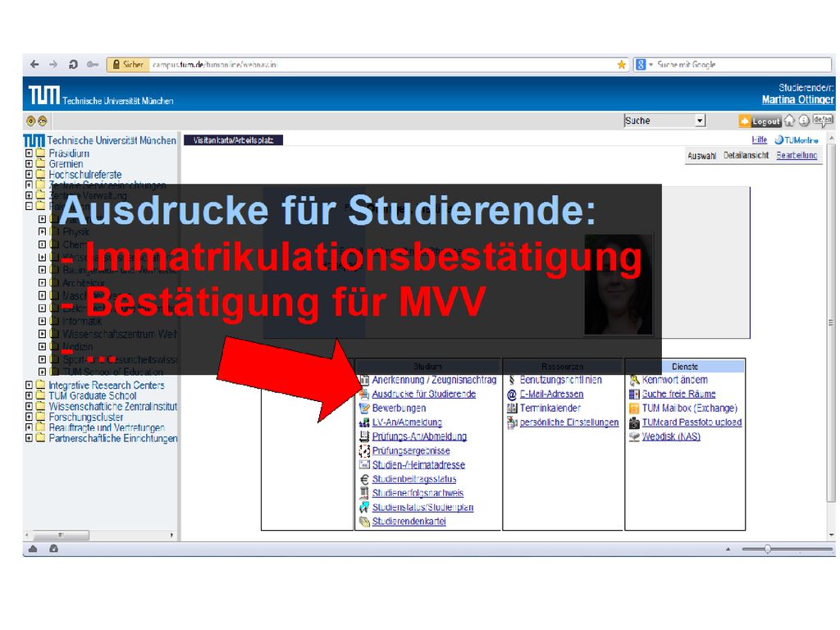Viewport: 840px width, 630px height.
Task: Click the browser zoom slider handle
Action: [x=768, y=549]
